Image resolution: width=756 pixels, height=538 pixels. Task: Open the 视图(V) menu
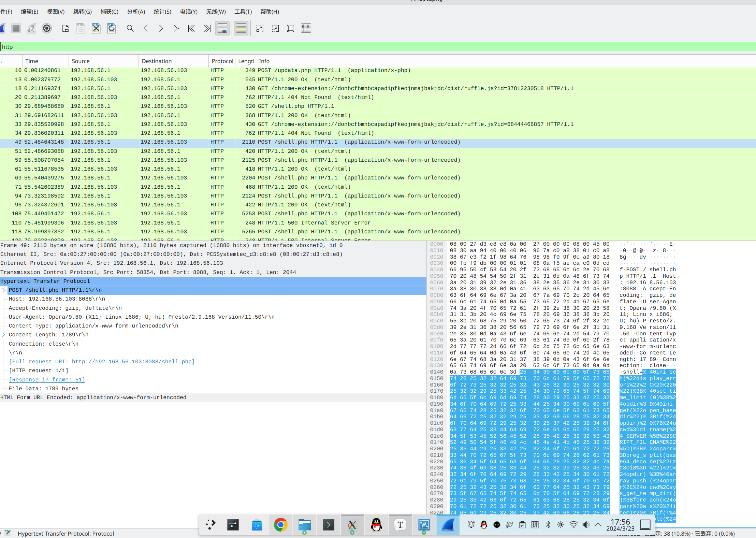pyautogui.click(x=56, y=12)
